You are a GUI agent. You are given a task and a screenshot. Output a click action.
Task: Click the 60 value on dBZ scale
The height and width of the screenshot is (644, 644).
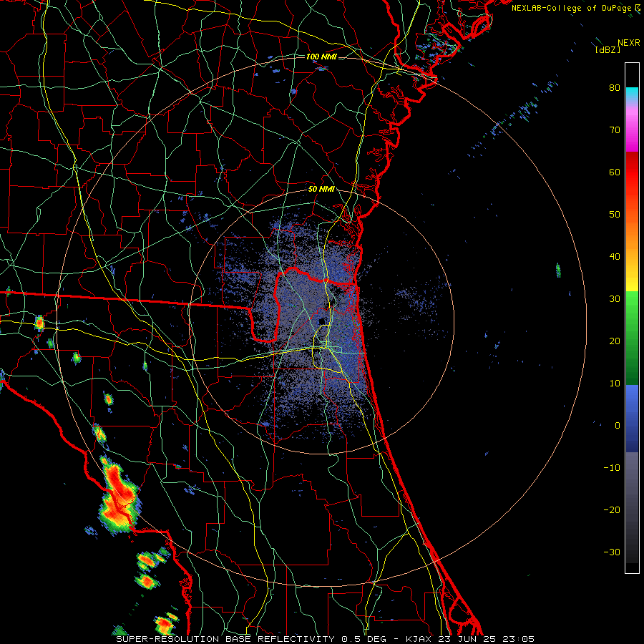615,172
